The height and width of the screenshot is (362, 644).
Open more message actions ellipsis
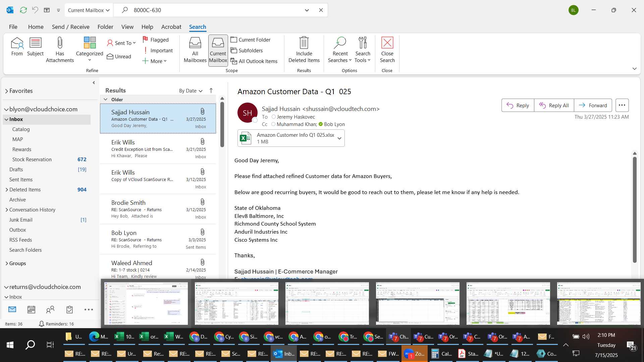coord(622,105)
